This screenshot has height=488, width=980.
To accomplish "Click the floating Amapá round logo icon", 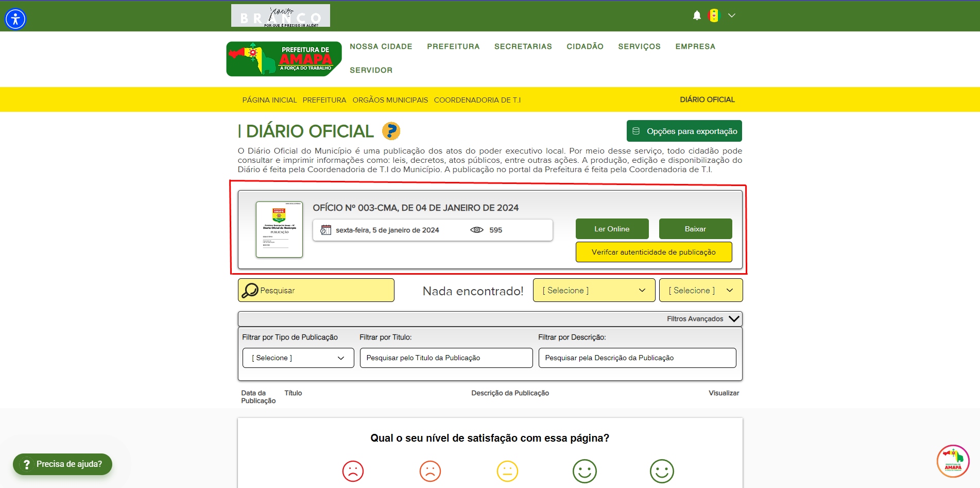I will pos(953,461).
